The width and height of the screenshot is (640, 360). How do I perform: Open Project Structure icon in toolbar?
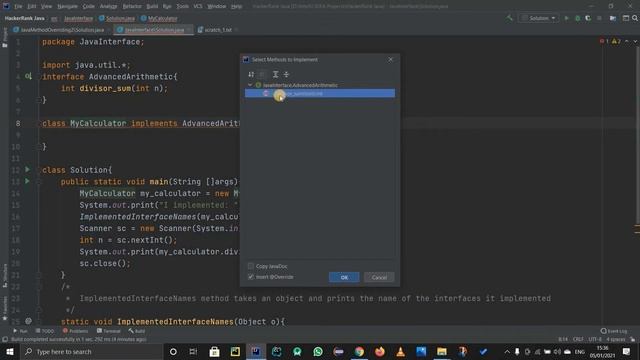(613, 18)
